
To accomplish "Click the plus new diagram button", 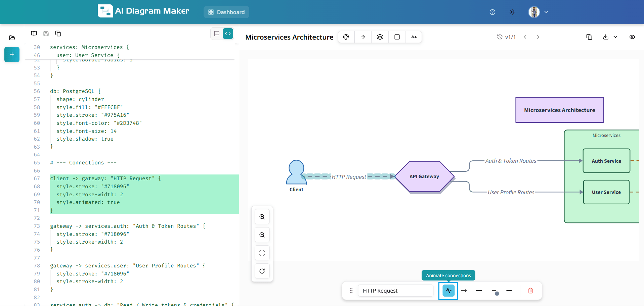I will (x=12, y=54).
